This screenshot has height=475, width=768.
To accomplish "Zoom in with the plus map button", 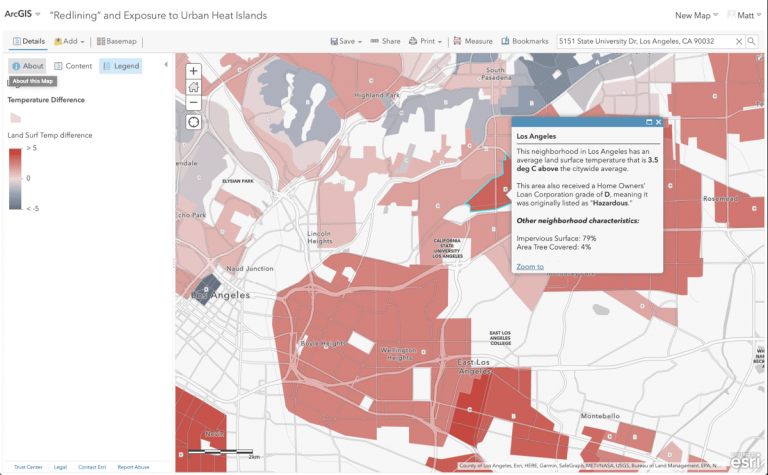I will (x=193, y=71).
